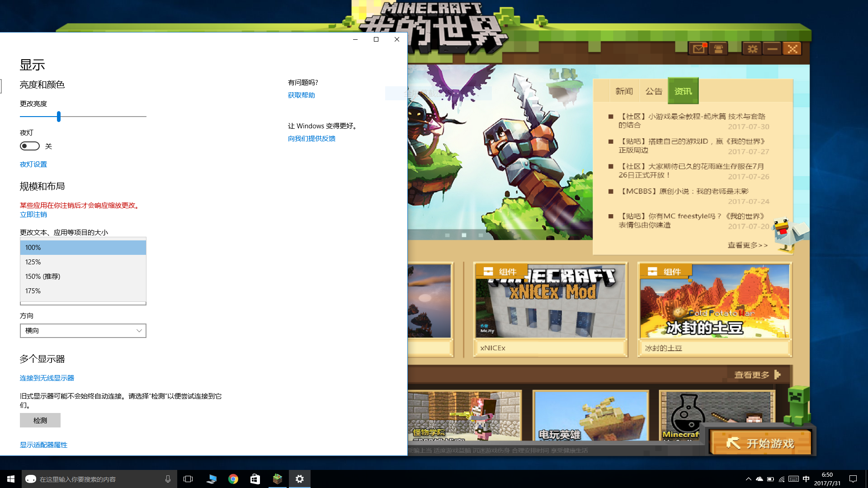Check battery status tray icon
Viewport: 868px width, 488px height.
tap(770, 479)
